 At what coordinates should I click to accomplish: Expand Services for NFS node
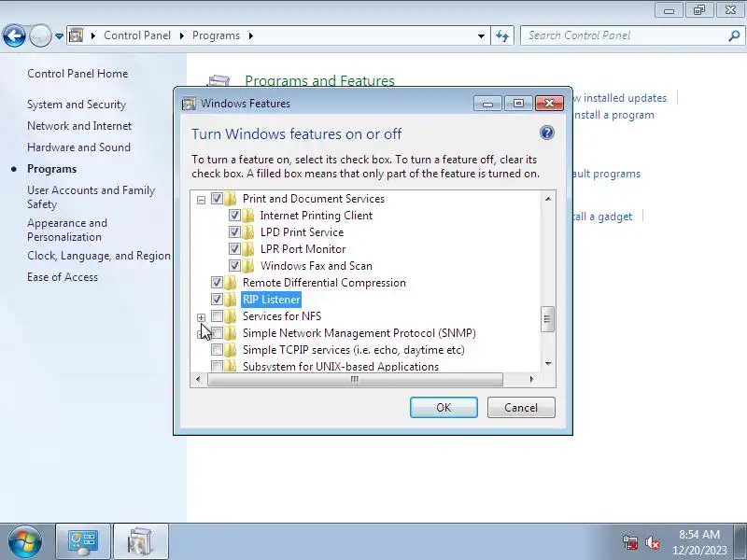click(x=201, y=317)
